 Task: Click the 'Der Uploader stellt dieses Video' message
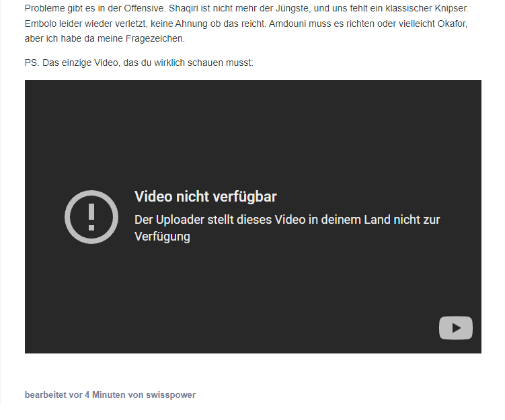coord(287,228)
